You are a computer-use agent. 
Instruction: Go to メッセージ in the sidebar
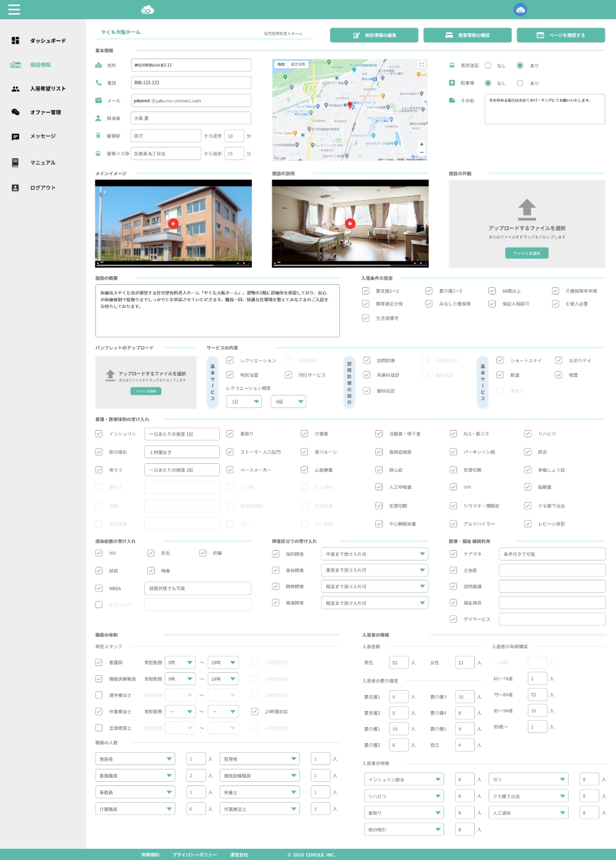coord(43,136)
